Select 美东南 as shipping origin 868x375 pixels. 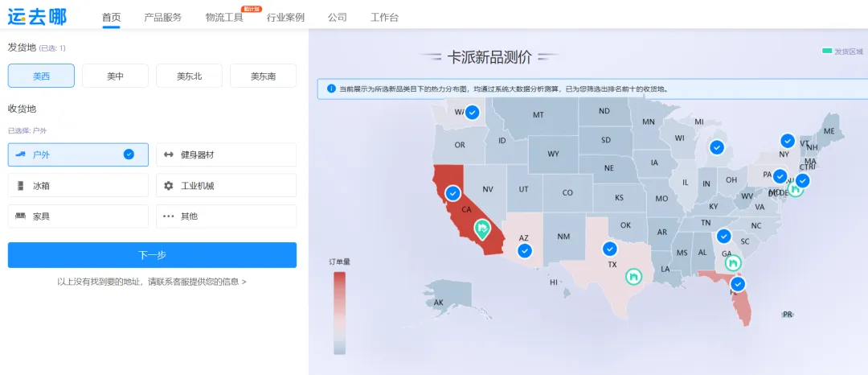pos(263,76)
